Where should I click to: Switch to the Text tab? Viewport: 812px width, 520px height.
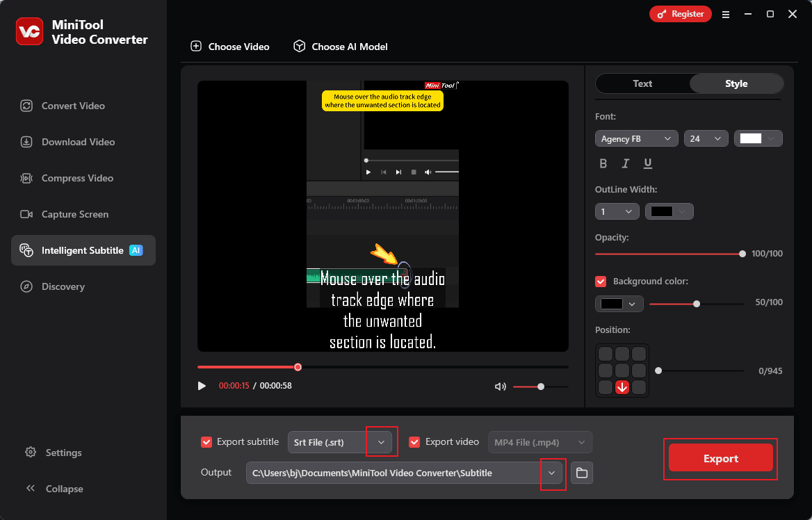642,83
